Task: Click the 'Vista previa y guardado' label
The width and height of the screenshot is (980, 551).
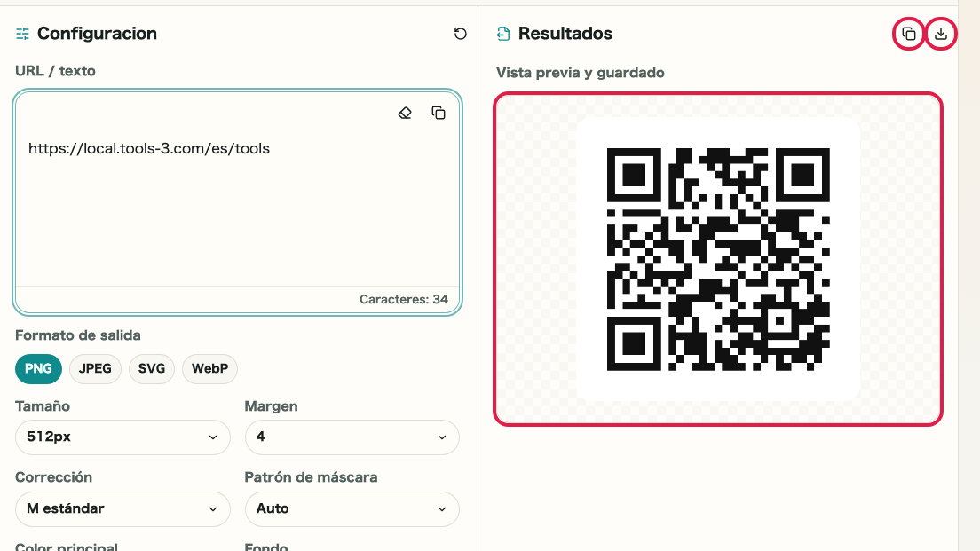Action: coord(580,73)
